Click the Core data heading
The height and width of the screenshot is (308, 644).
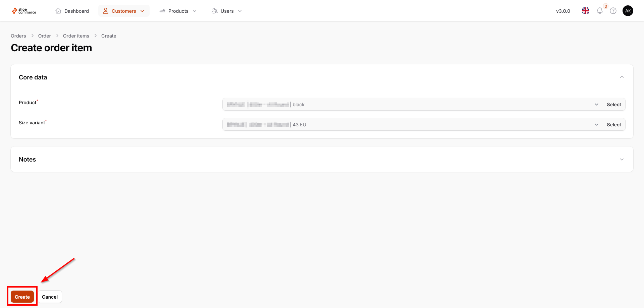pyautogui.click(x=33, y=77)
